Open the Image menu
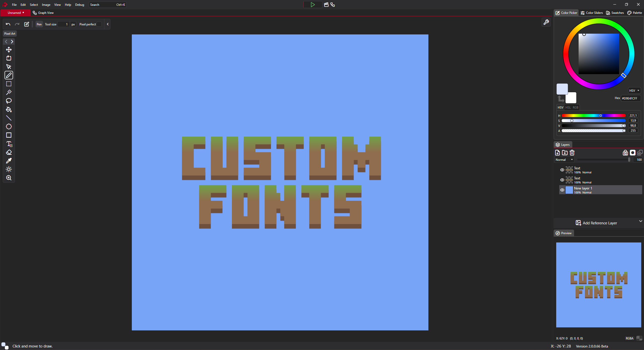 tap(46, 5)
